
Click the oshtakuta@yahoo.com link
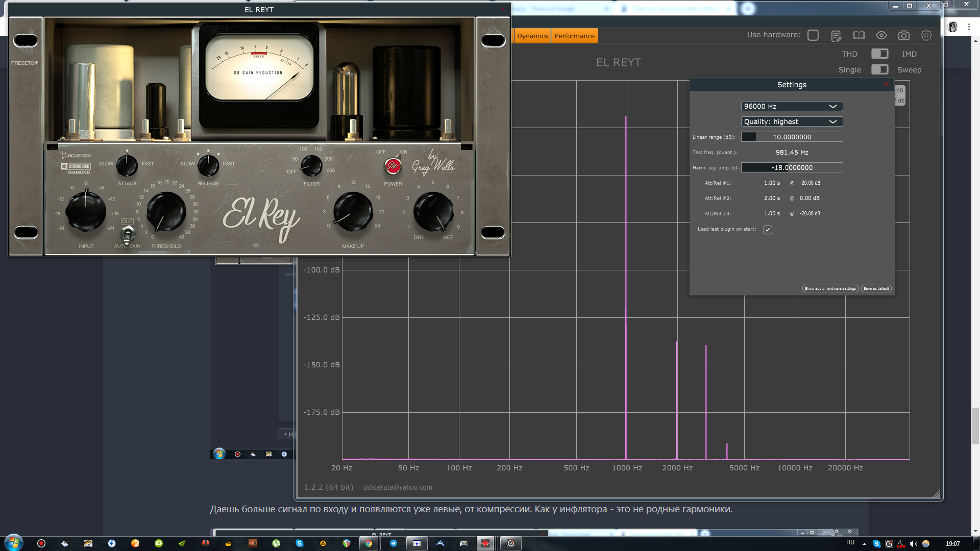click(x=398, y=487)
